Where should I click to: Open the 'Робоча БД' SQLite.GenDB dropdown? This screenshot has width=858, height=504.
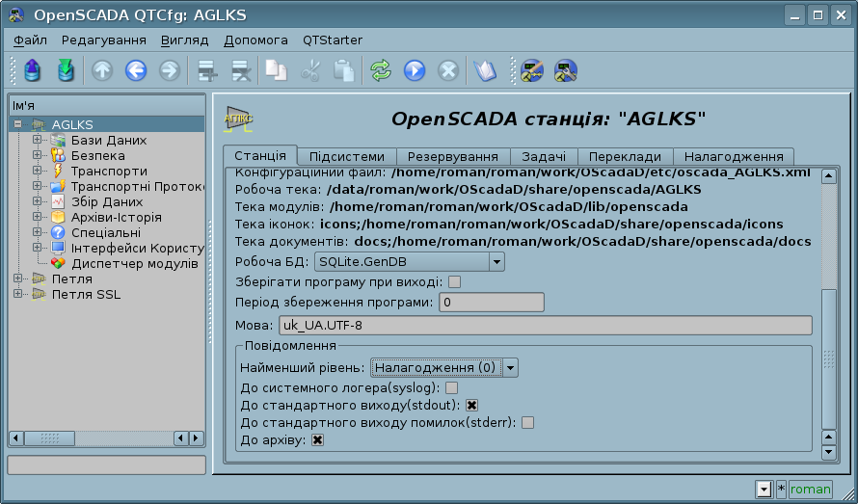(496, 261)
